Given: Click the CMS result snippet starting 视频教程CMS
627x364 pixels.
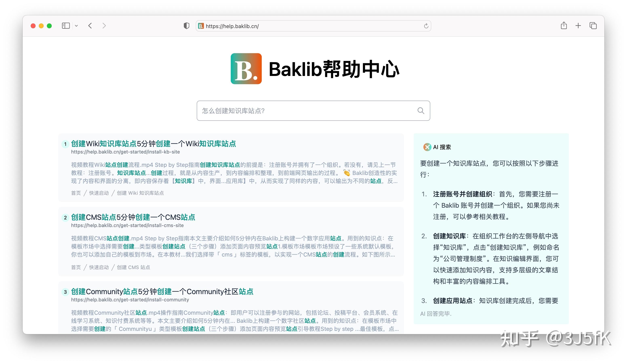Looking at the screenshot, I should click(233, 247).
